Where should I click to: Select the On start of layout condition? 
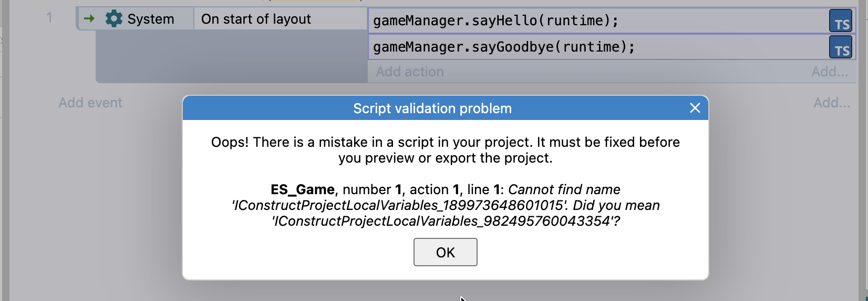[x=256, y=19]
